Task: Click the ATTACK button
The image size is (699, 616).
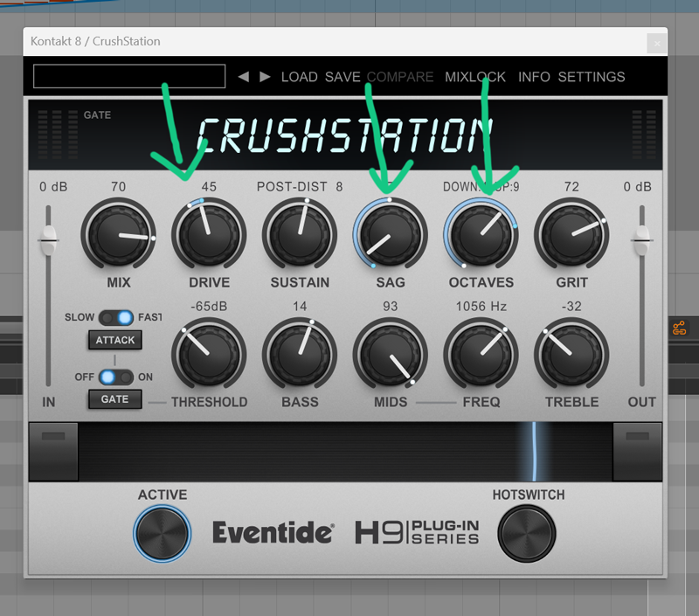Action: click(115, 340)
